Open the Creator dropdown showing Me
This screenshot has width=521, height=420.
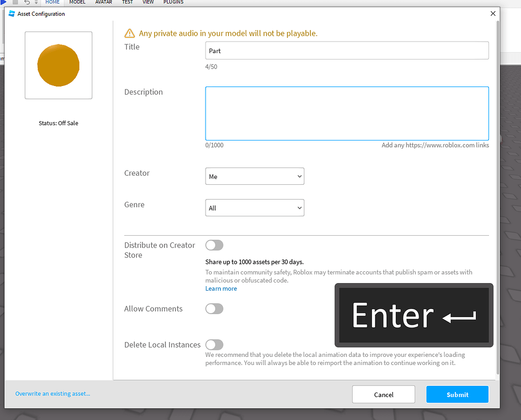click(x=254, y=176)
